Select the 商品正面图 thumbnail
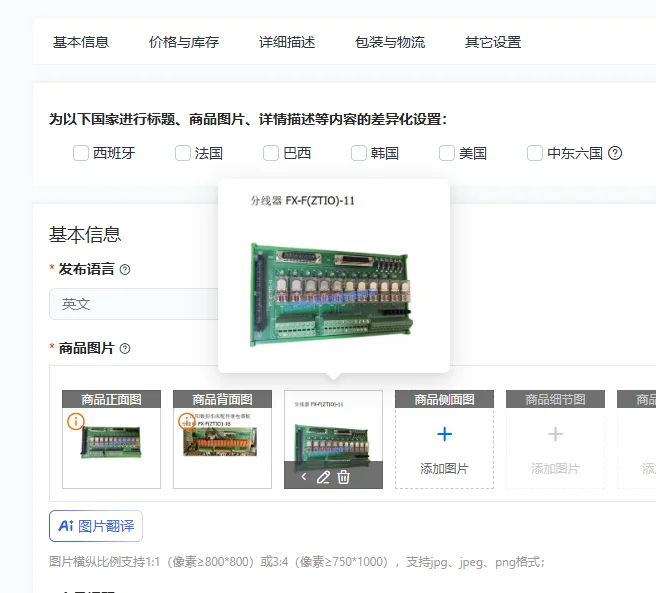The width and height of the screenshot is (656, 593). [x=111, y=439]
